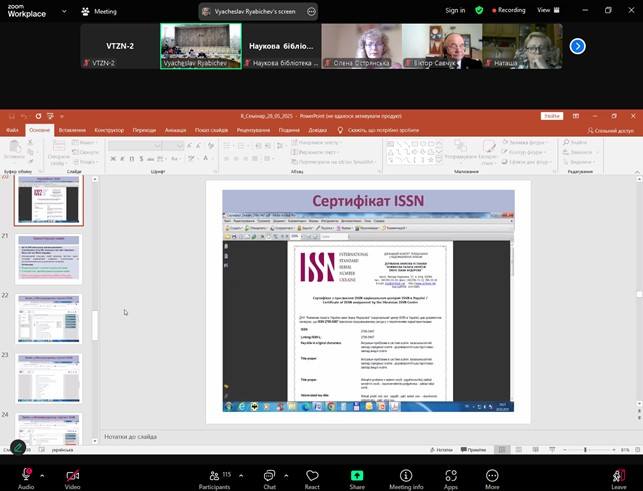Switch to the Анімація ribbon tab
The image size is (643, 491).
click(176, 130)
